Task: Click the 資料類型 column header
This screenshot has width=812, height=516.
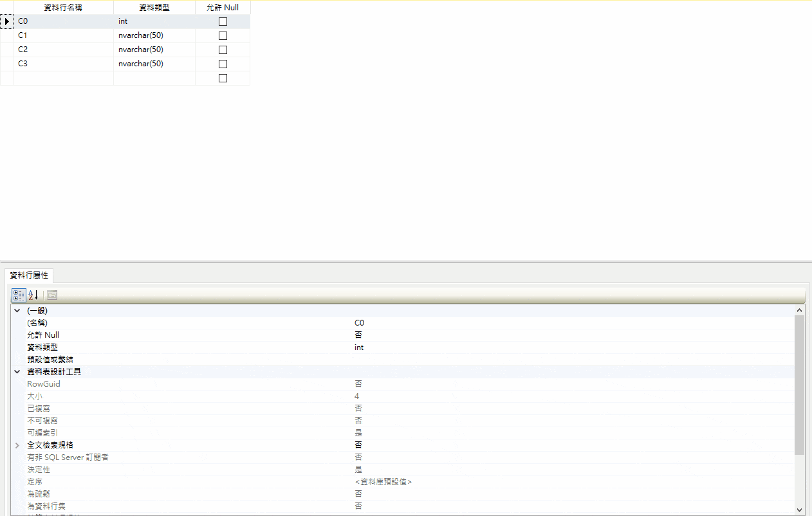Action: 154,8
